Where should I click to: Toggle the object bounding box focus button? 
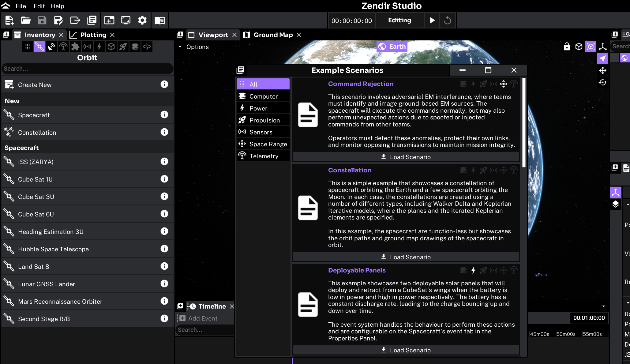tap(591, 47)
